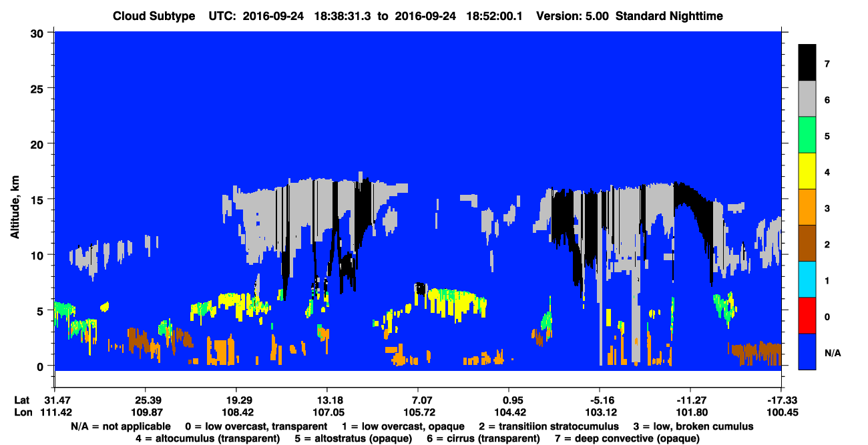Click legend text '0 = low overcast, transparent'
This screenshot has height=445, width=868.
click(256, 426)
